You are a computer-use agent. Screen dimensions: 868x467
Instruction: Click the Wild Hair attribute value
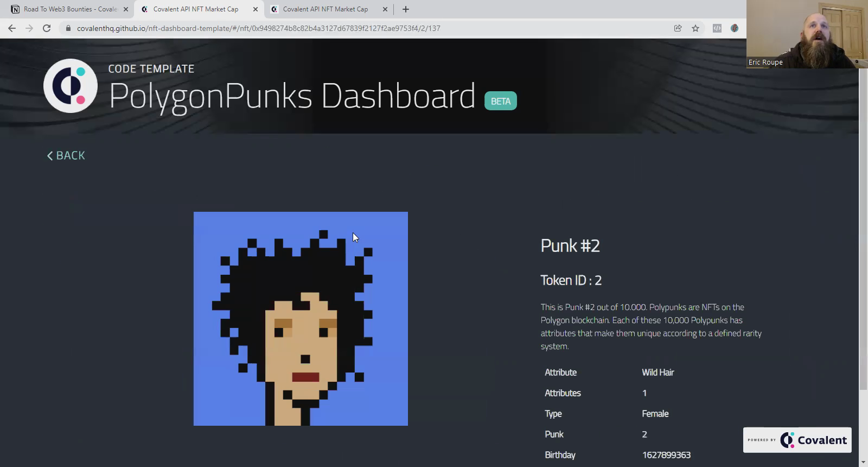(658, 373)
